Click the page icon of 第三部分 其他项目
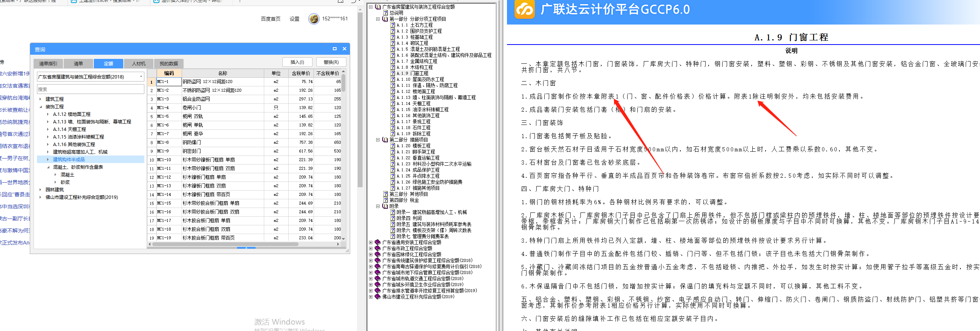The height and width of the screenshot is (331, 980). click(x=385, y=194)
